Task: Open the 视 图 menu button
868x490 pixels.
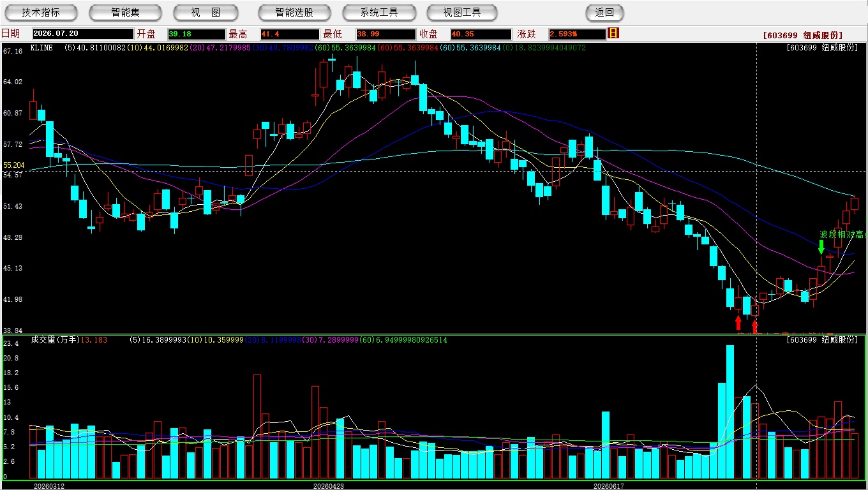Action: pos(206,12)
